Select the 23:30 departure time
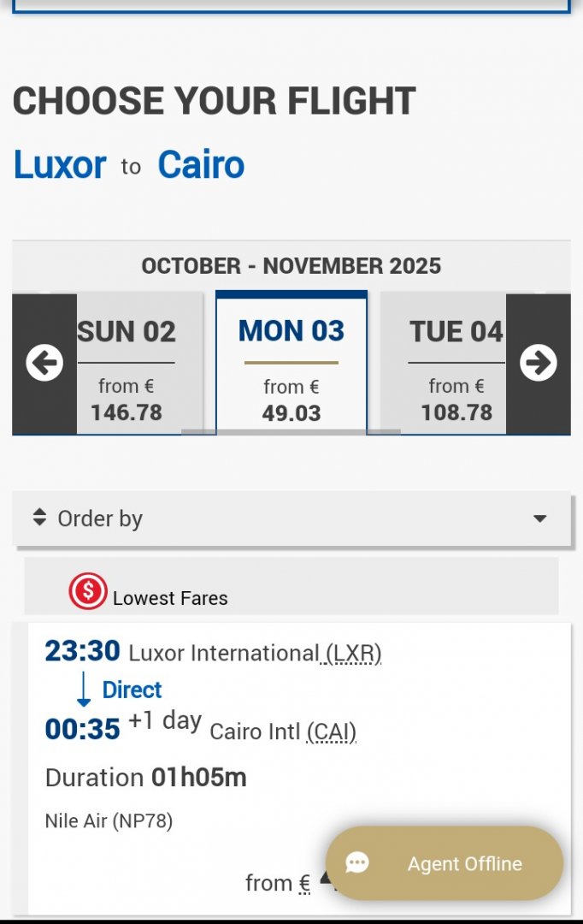The width and height of the screenshot is (583, 924). click(82, 651)
